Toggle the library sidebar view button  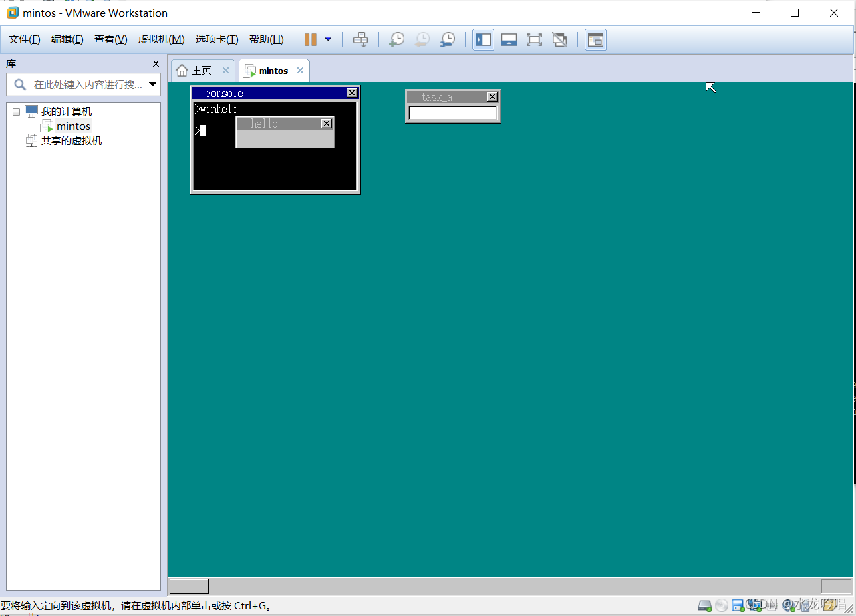click(484, 39)
